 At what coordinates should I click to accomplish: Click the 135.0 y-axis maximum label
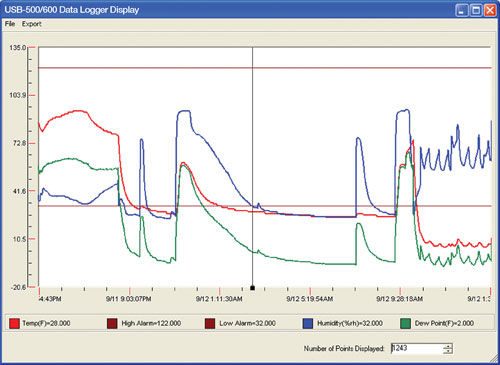(18, 48)
